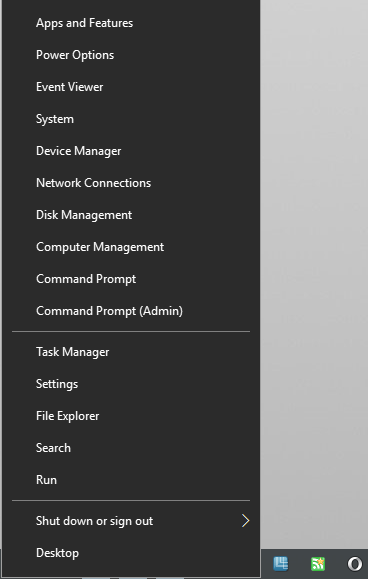Click the blue grid taskbar icon
Viewport: 368px width, 579px height.
point(281,564)
